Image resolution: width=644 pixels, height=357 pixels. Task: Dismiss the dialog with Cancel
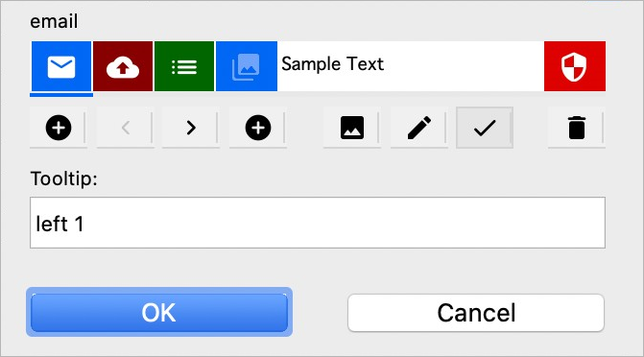tap(476, 313)
